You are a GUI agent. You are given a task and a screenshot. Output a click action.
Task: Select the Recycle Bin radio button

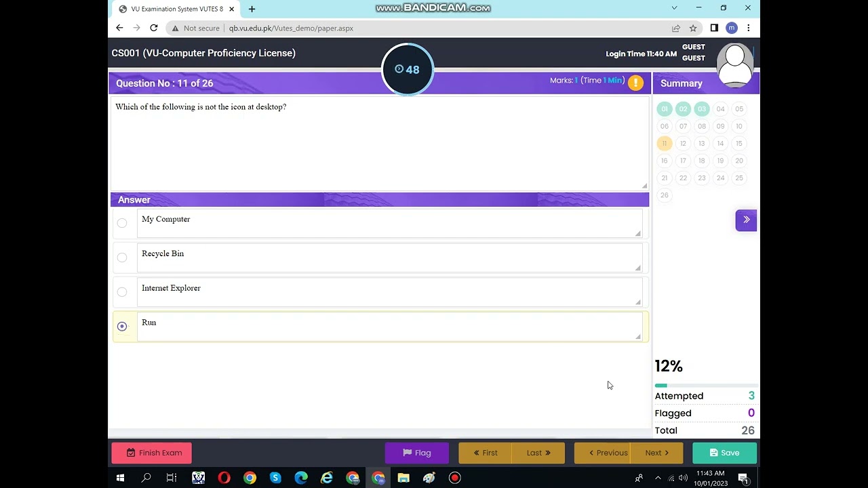[x=122, y=258]
